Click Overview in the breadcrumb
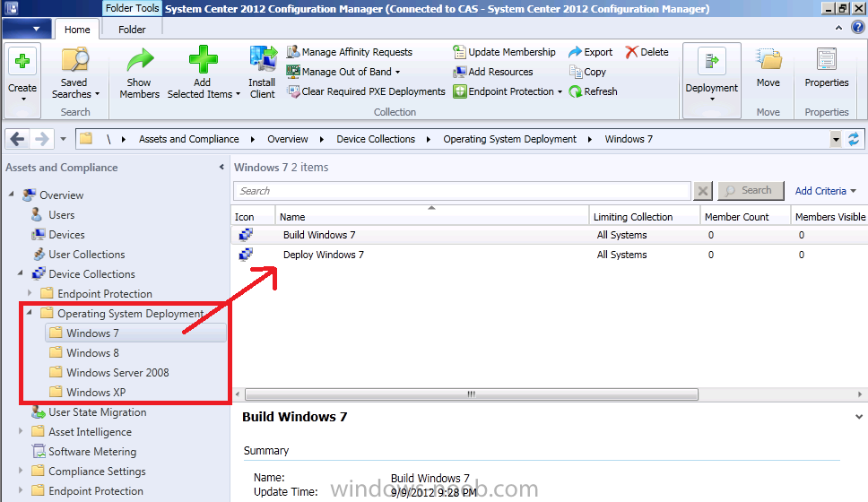The height and width of the screenshot is (502, 868). (287, 139)
